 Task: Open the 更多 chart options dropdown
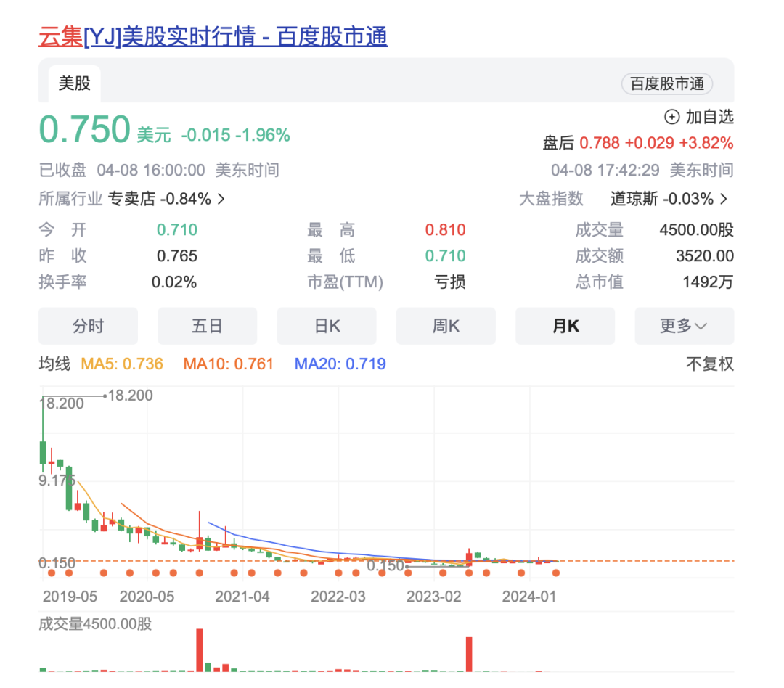684,326
